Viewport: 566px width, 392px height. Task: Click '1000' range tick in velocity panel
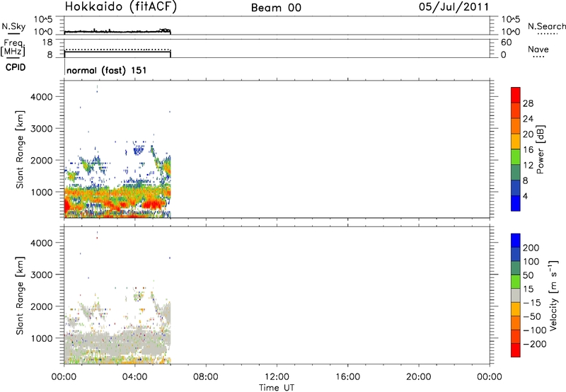point(42,338)
